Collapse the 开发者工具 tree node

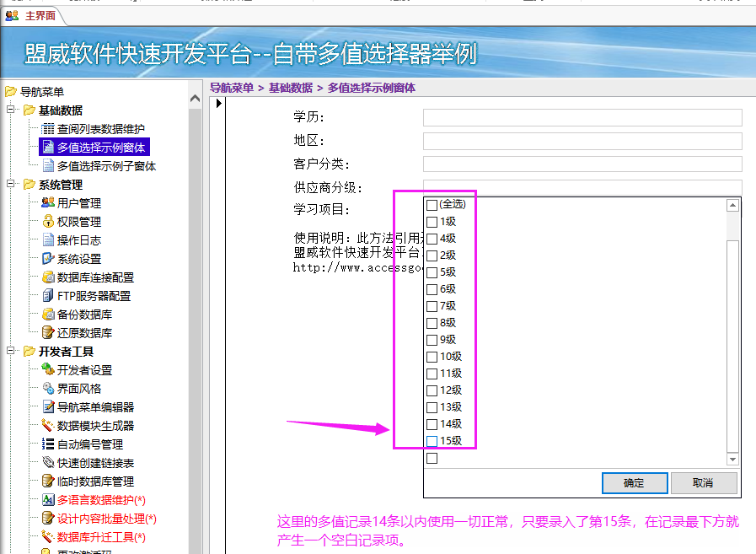(x=11, y=350)
